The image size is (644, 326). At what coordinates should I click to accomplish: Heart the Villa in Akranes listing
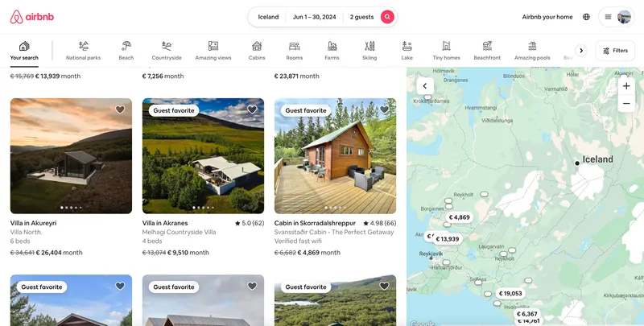coord(252,109)
